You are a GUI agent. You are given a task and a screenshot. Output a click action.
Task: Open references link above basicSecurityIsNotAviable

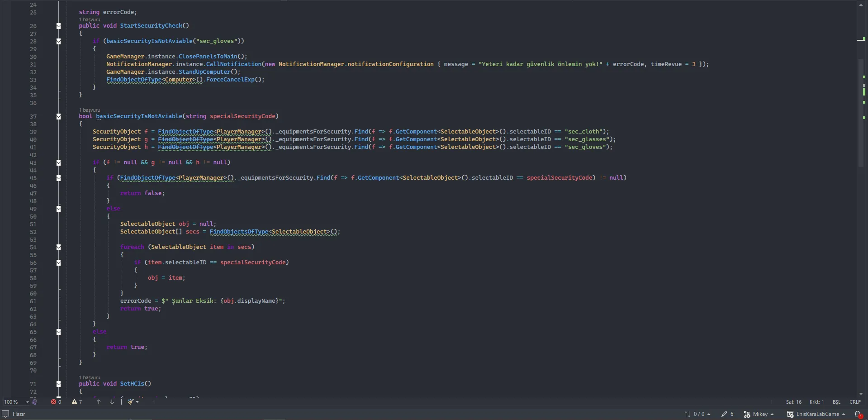coord(90,110)
